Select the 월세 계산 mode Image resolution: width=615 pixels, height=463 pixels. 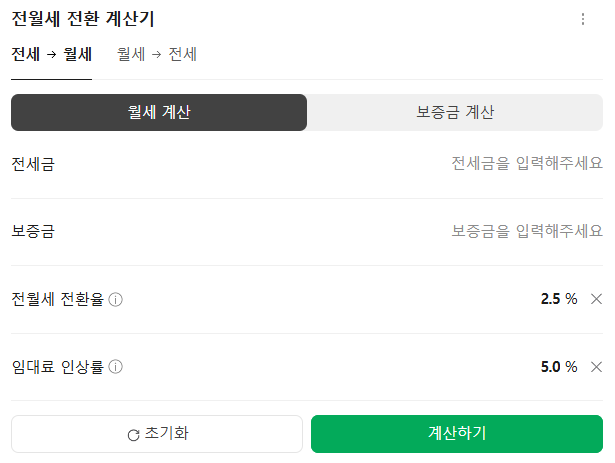(159, 113)
